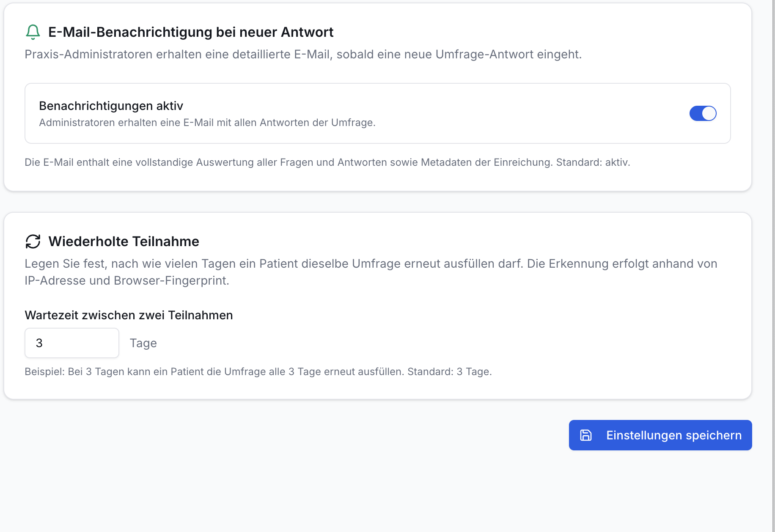Image resolution: width=775 pixels, height=532 pixels.
Task: Click the floppy disk icon in save button
Action: pyautogui.click(x=586, y=435)
